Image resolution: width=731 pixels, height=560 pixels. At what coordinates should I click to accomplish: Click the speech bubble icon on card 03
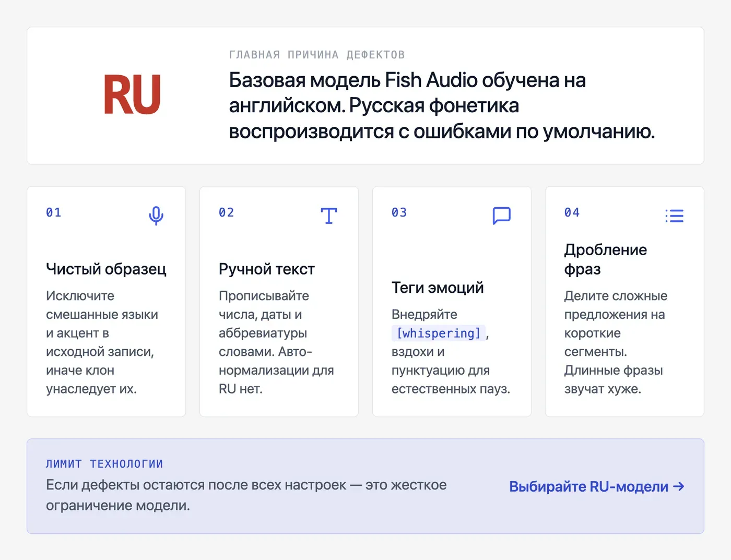pyautogui.click(x=502, y=216)
